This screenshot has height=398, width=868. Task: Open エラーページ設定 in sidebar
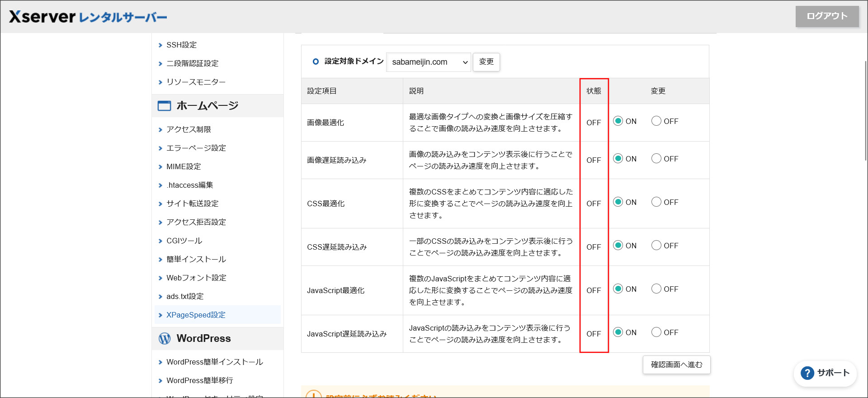[196, 148]
